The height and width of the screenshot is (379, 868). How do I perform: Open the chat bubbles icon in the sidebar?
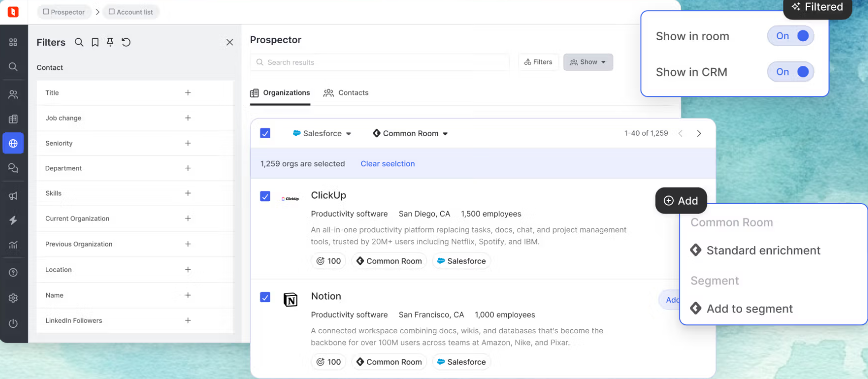tap(13, 168)
